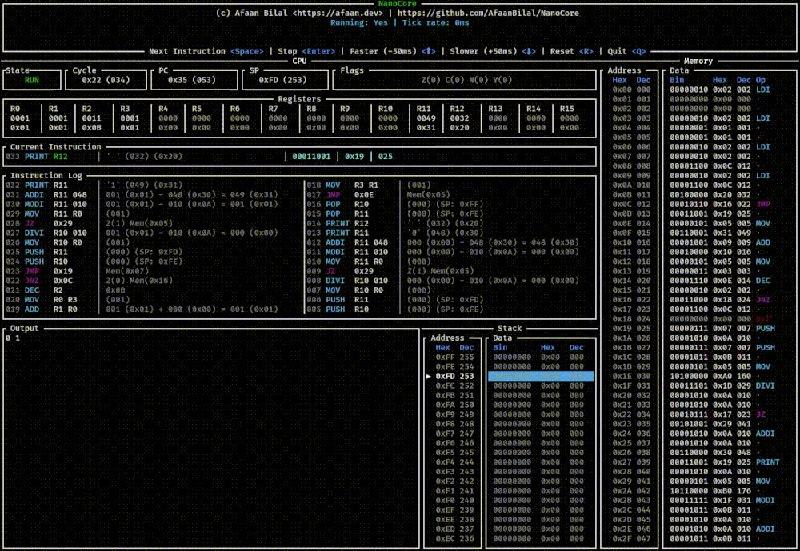
Task: Click the Flags Z C N V field
Action: pyautogui.click(x=468, y=80)
